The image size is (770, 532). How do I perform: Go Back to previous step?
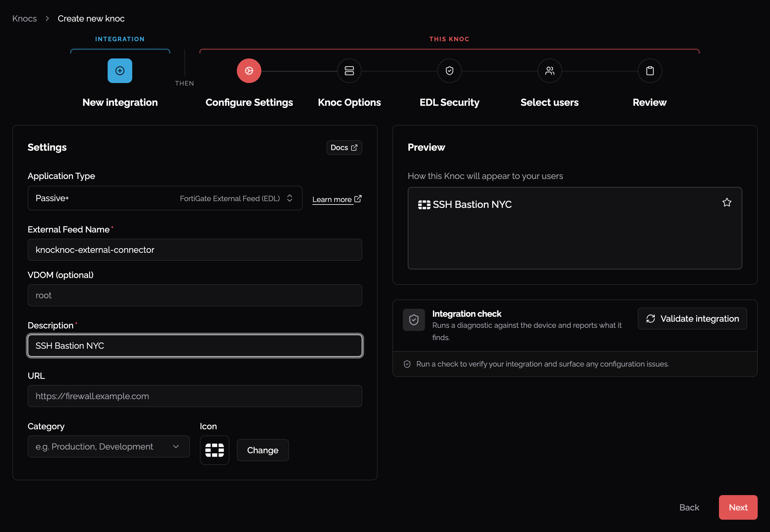coord(689,507)
